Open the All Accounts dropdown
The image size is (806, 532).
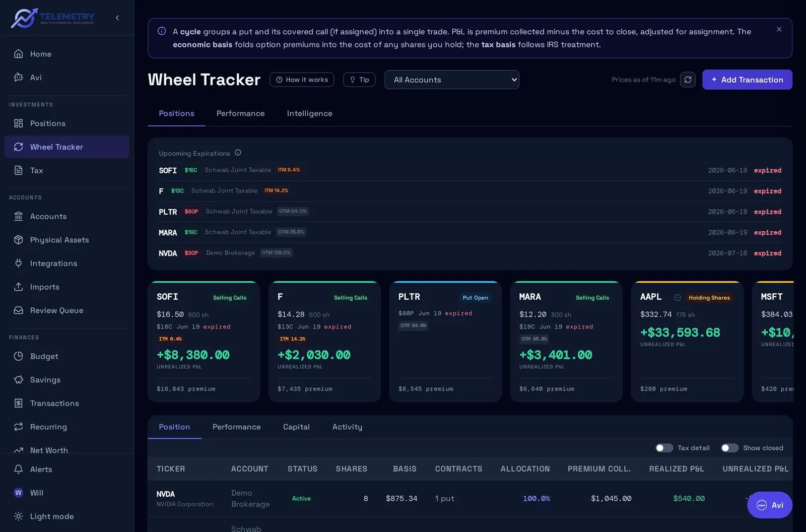tap(452, 80)
